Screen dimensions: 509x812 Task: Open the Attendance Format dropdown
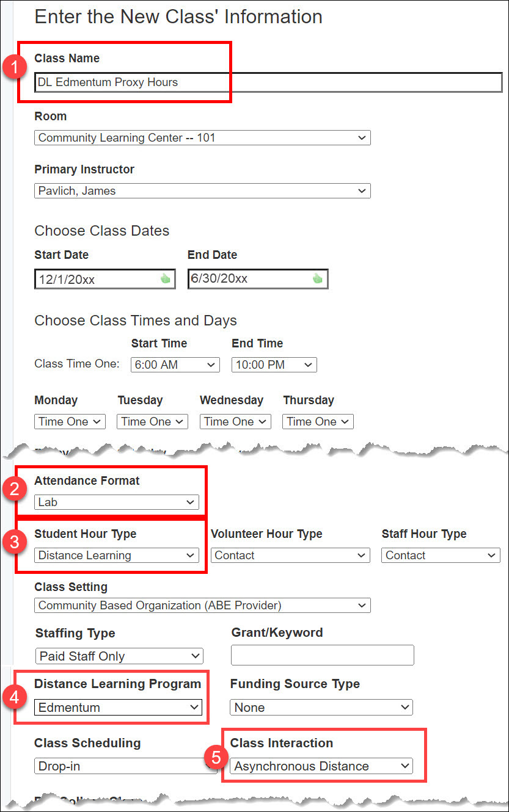point(117,502)
